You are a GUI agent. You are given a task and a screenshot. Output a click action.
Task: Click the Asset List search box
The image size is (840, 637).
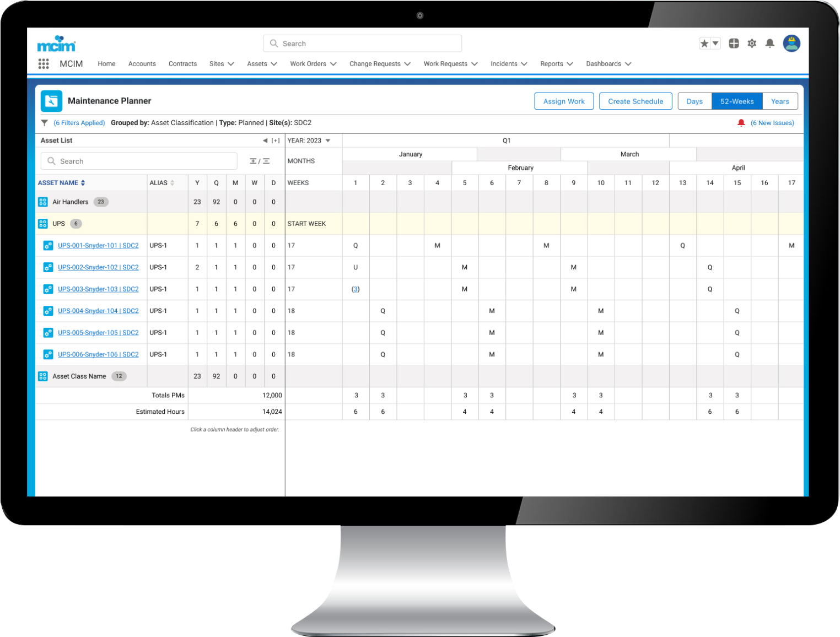click(139, 161)
